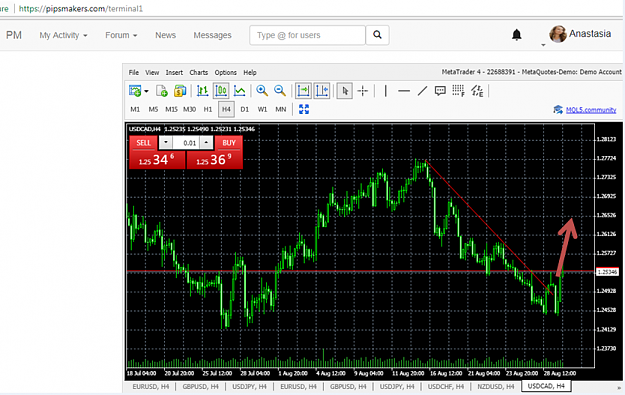Set timeframe to H1

point(208,109)
